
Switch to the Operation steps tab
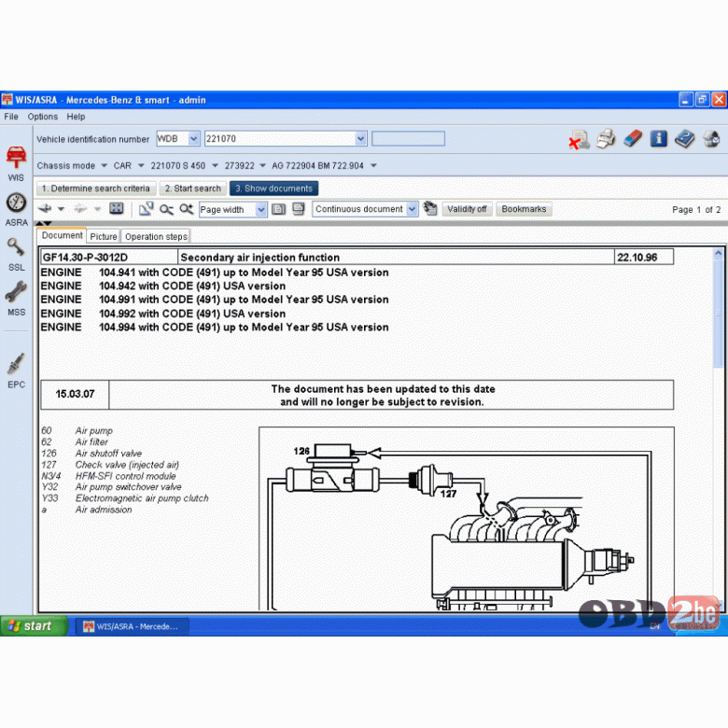point(156,237)
